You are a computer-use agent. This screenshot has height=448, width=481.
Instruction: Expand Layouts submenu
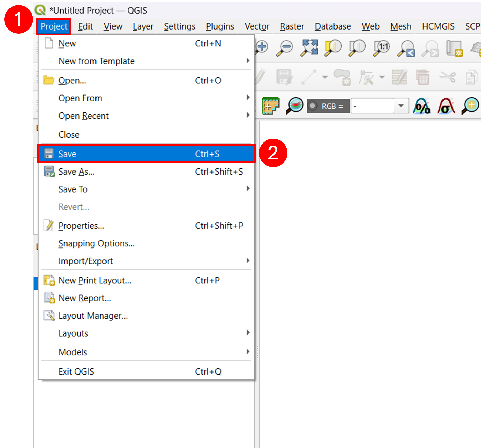[146, 333]
